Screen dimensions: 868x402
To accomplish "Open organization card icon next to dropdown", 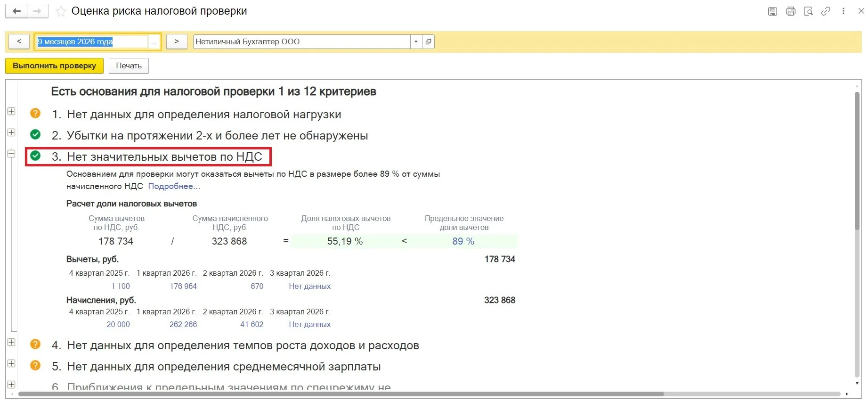I will (x=428, y=41).
